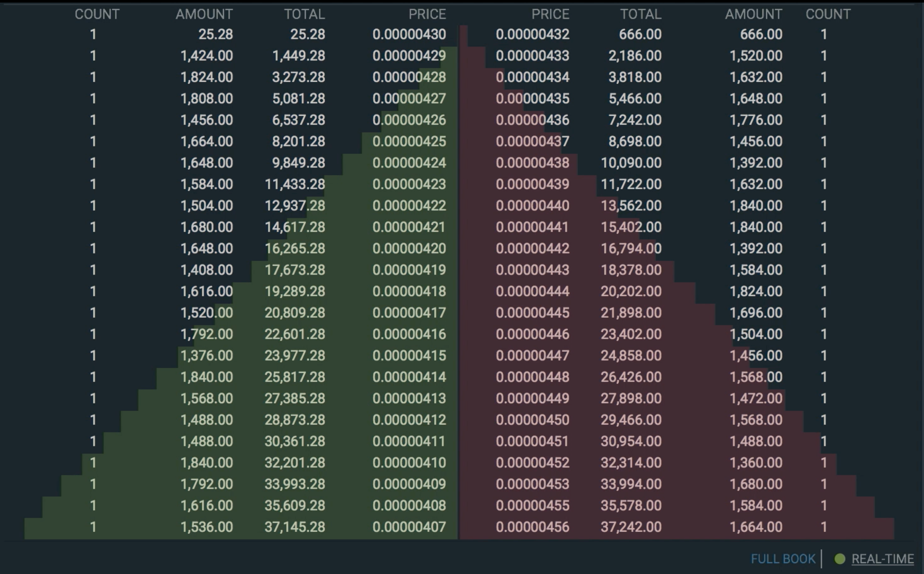The image size is (924, 574).
Task: Toggle the REAL-TIME link
Action: point(883,559)
